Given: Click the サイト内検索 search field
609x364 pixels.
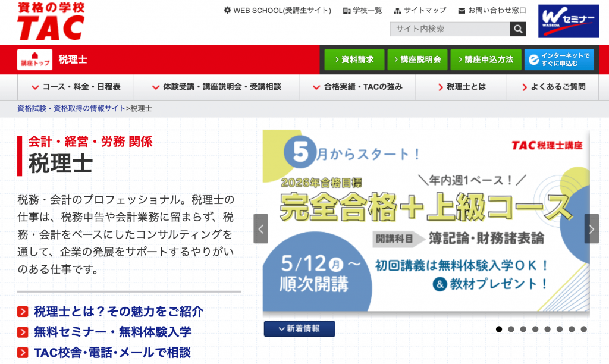Looking at the screenshot, I should point(450,29).
